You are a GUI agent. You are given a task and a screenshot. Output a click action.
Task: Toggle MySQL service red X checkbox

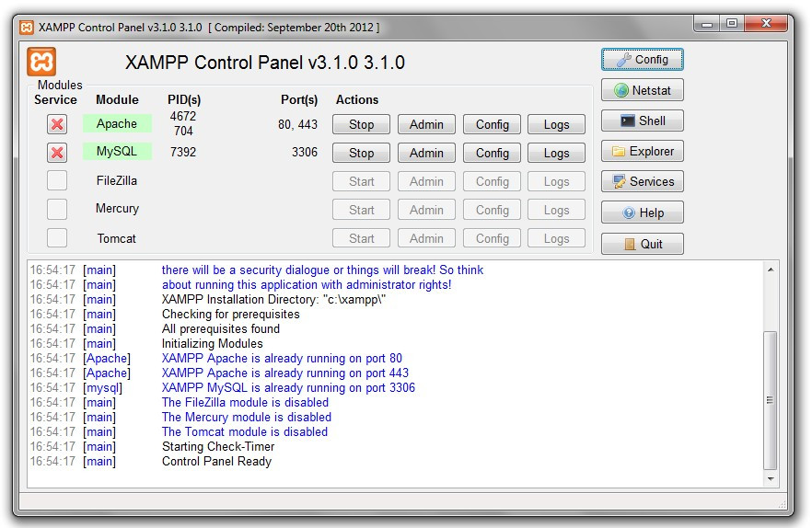pyautogui.click(x=57, y=152)
